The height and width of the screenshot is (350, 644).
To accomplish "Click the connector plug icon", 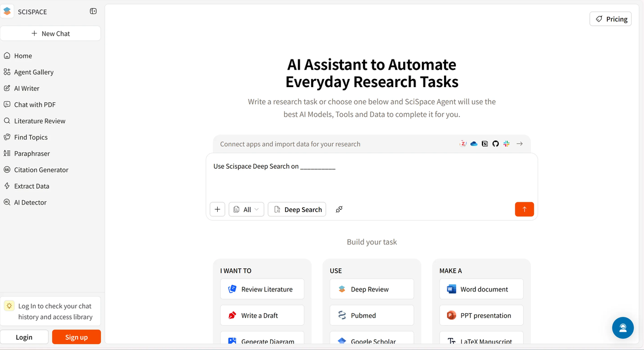I will 339,209.
